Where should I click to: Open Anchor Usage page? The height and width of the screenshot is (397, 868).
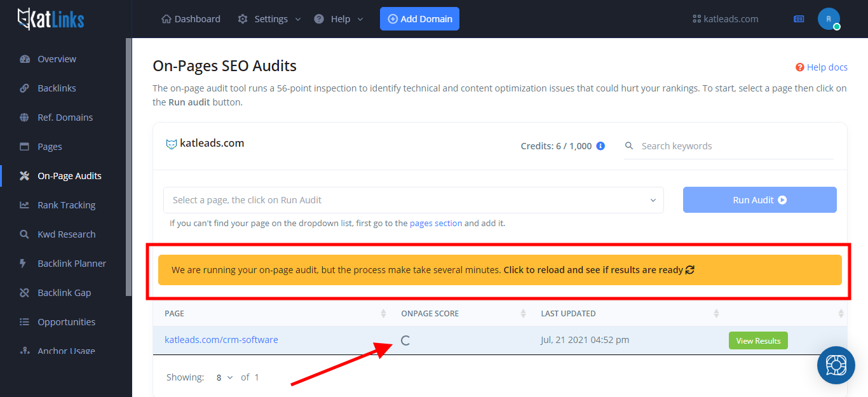pyautogui.click(x=66, y=351)
